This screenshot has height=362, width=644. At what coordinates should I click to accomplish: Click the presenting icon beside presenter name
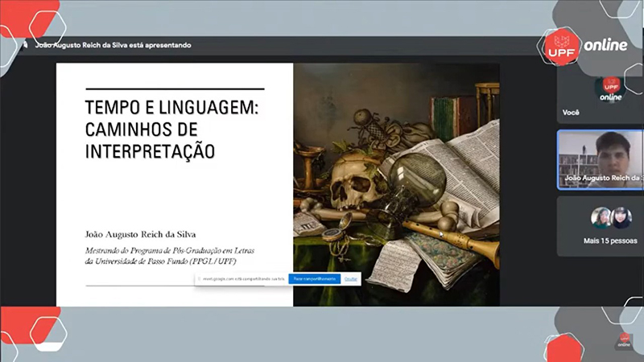pyautogui.click(x=26, y=45)
